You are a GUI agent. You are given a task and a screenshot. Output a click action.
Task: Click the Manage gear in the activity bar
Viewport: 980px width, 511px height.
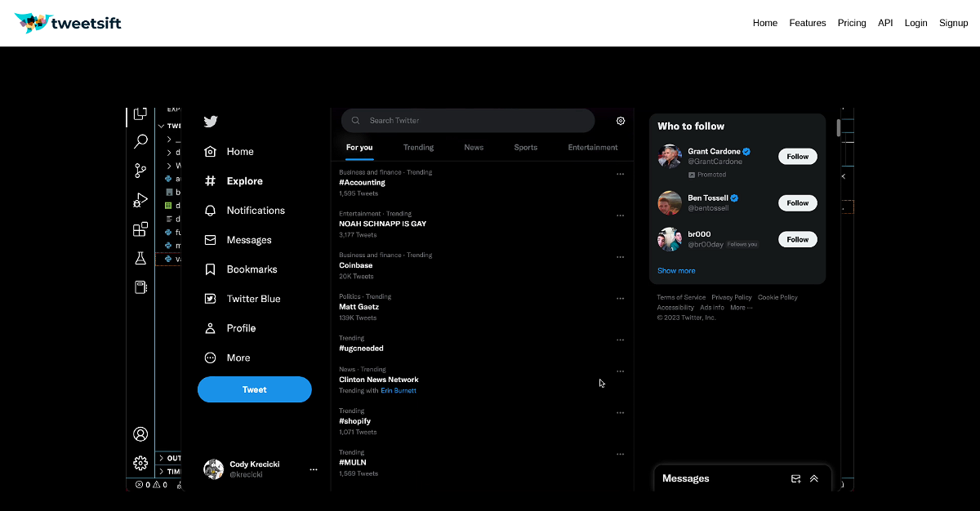pyautogui.click(x=140, y=463)
